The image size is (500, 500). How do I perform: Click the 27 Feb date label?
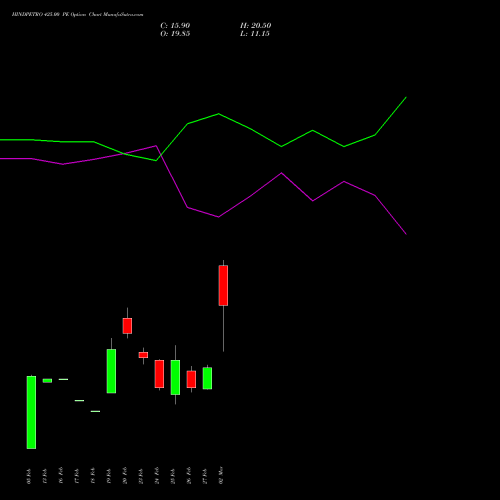point(205,476)
